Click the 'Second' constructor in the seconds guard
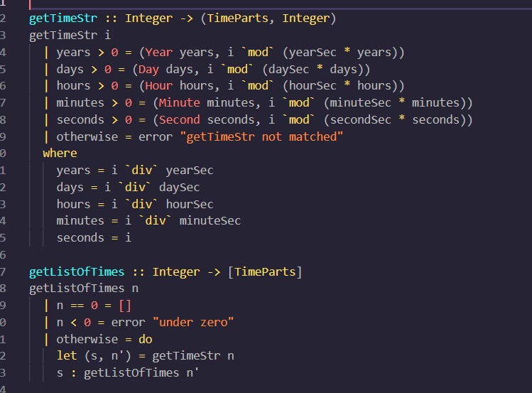 tap(180, 119)
